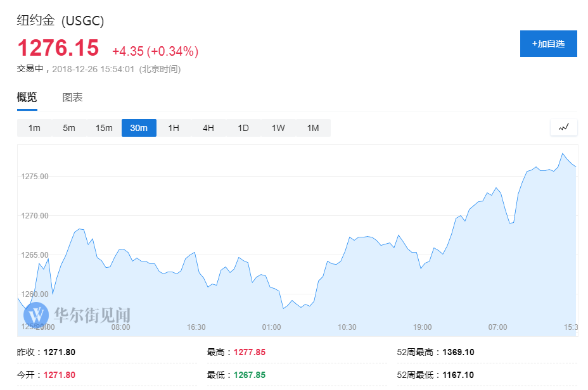The height and width of the screenshot is (390, 588).
Task: Switch chart to 4H interval
Action: click(208, 128)
